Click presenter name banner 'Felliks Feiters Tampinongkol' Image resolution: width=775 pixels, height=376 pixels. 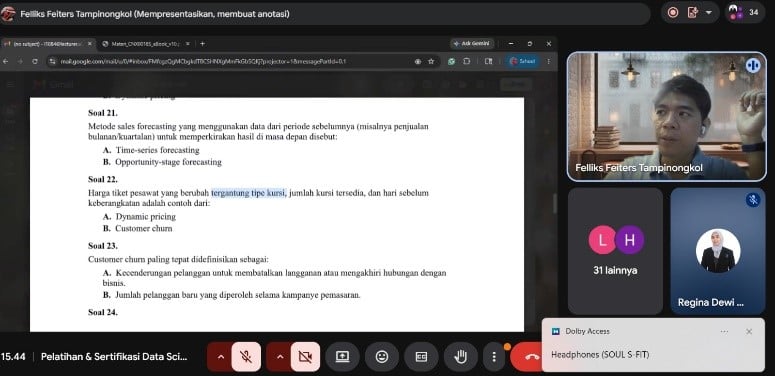(155, 14)
